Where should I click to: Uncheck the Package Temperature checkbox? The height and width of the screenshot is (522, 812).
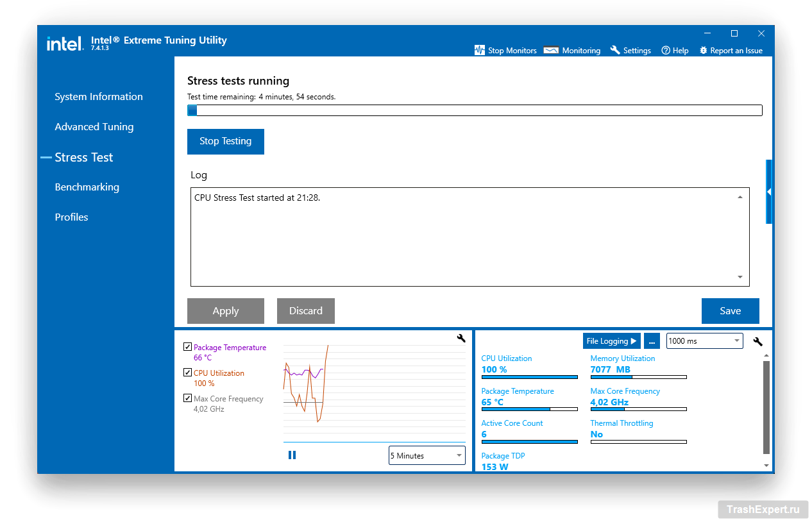coord(187,347)
